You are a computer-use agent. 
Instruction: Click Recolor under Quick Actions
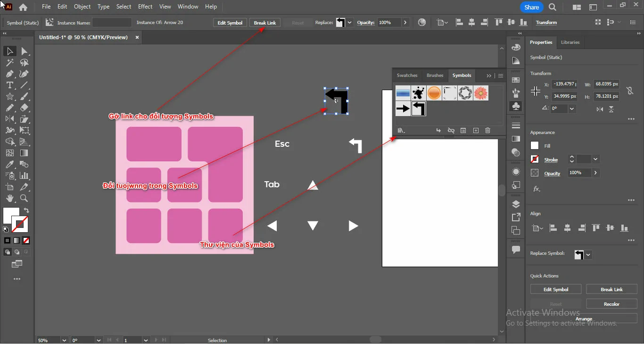pyautogui.click(x=611, y=303)
